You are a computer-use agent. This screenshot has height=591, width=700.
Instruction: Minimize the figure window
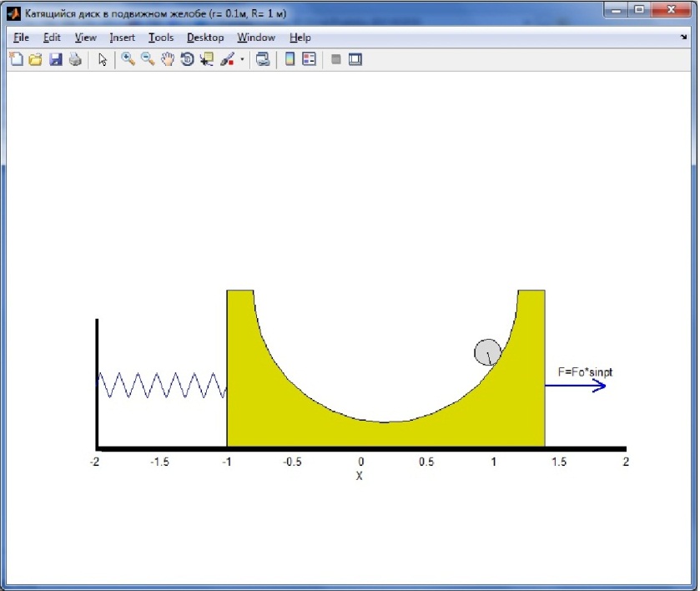pos(616,10)
